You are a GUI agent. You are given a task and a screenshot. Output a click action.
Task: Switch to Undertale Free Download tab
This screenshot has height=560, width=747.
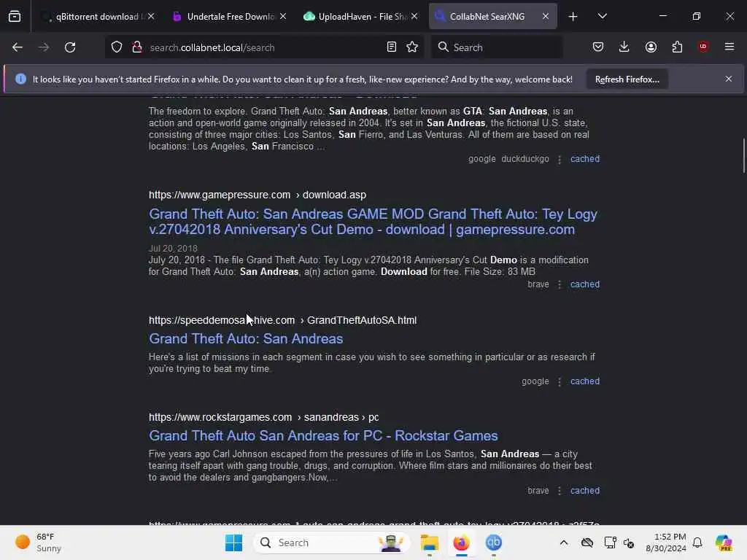pyautogui.click(x=231, y=16)
